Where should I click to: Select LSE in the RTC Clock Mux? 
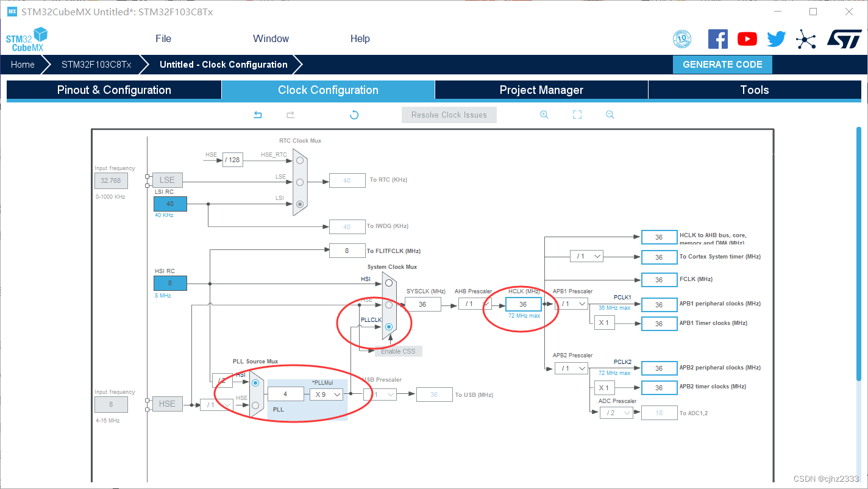299,182
